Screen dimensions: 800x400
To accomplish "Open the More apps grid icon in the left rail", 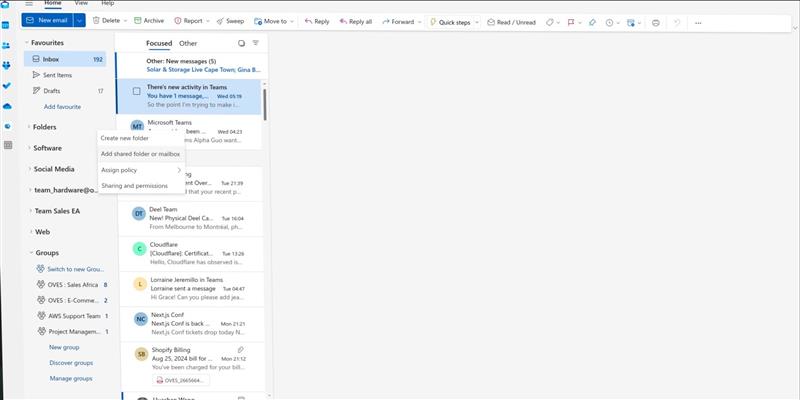I will pos(8,145).
